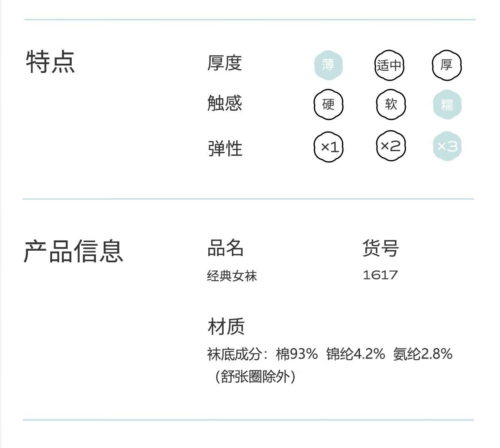500x448 pixels.
Task: Click the 品名 field label
Action: [x=225, y=248]
